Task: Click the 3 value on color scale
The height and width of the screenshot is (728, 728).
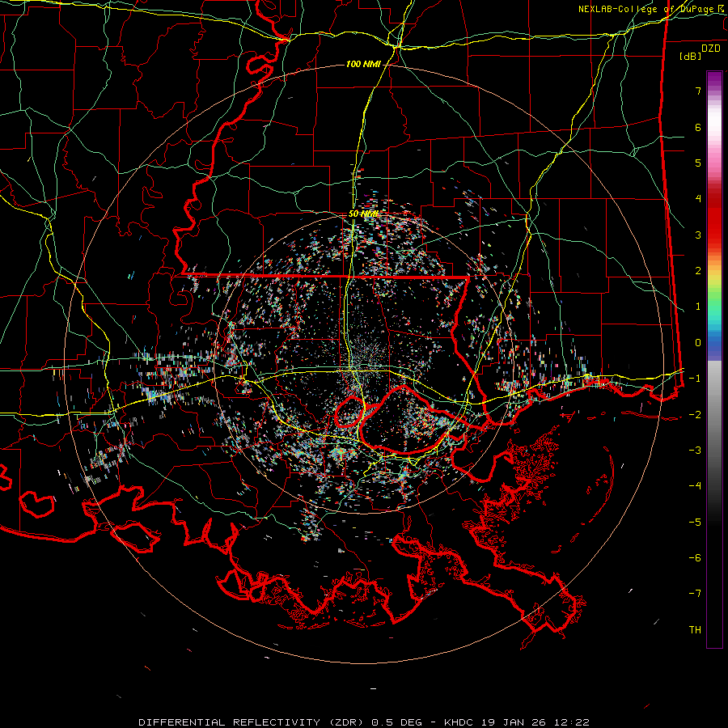Action: 698,235
